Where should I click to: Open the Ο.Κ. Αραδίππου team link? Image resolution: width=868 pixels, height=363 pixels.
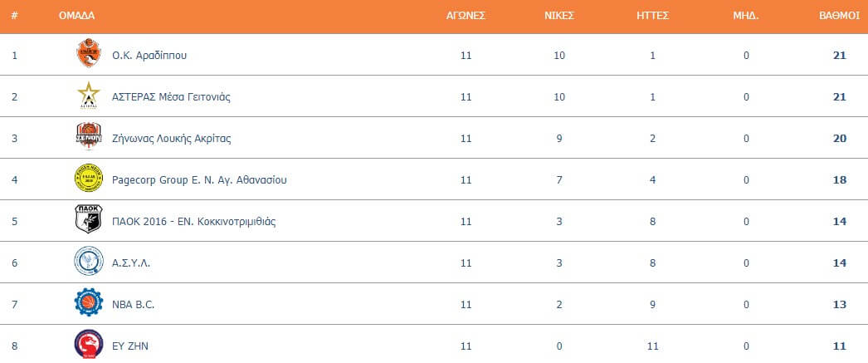tap(149, 56)
